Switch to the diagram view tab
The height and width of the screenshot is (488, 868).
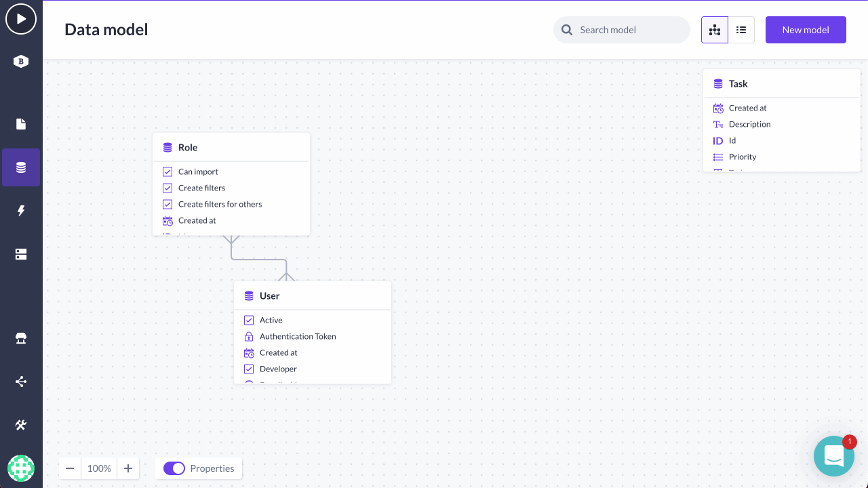(x=714, y=29)
